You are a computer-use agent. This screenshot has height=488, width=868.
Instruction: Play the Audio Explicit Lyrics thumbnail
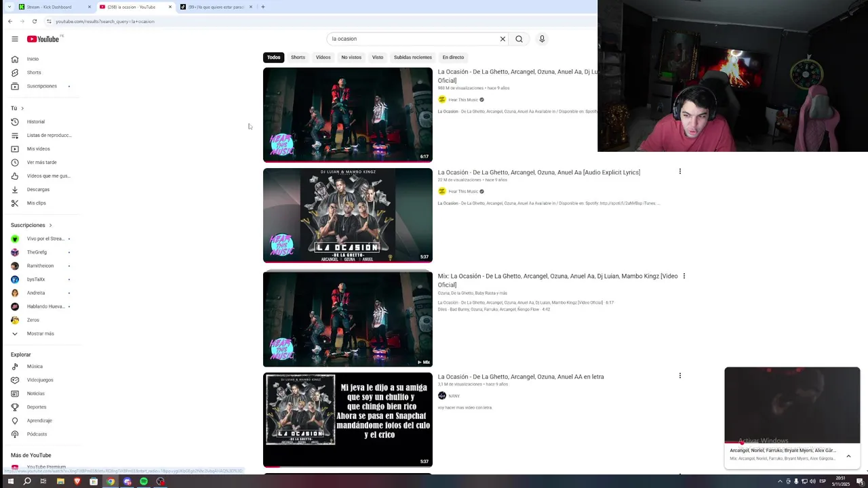pyautogui.click(x=347, y=215)
